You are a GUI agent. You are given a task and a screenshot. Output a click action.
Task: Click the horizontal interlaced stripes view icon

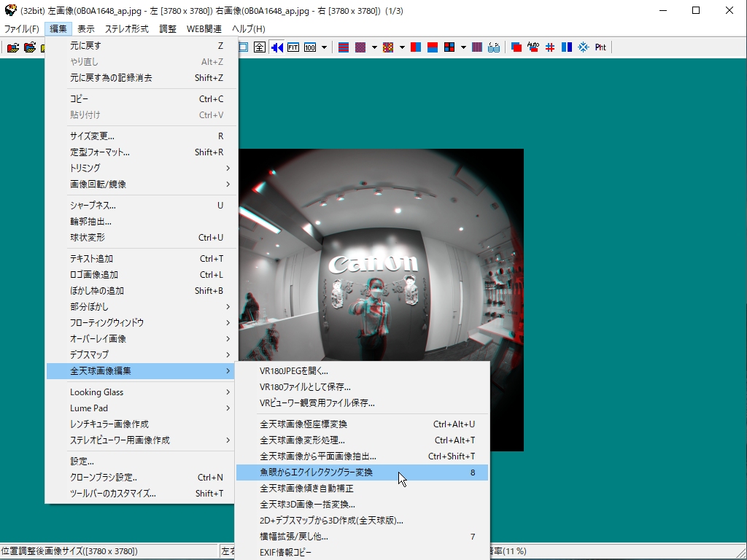(x=344, y=47)
